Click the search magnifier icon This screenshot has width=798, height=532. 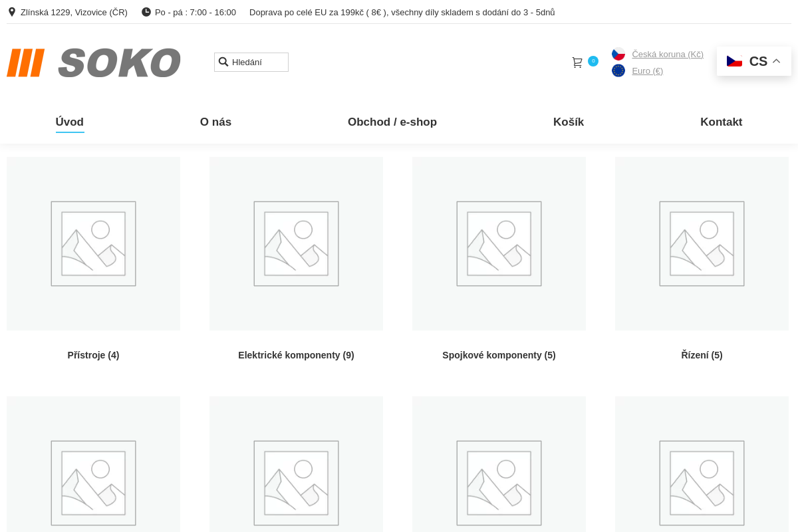(x=223, y=62)
